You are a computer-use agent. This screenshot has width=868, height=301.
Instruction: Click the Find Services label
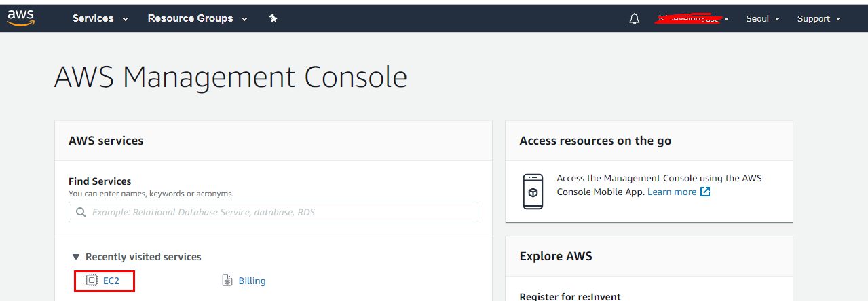[x=100, y=181]
